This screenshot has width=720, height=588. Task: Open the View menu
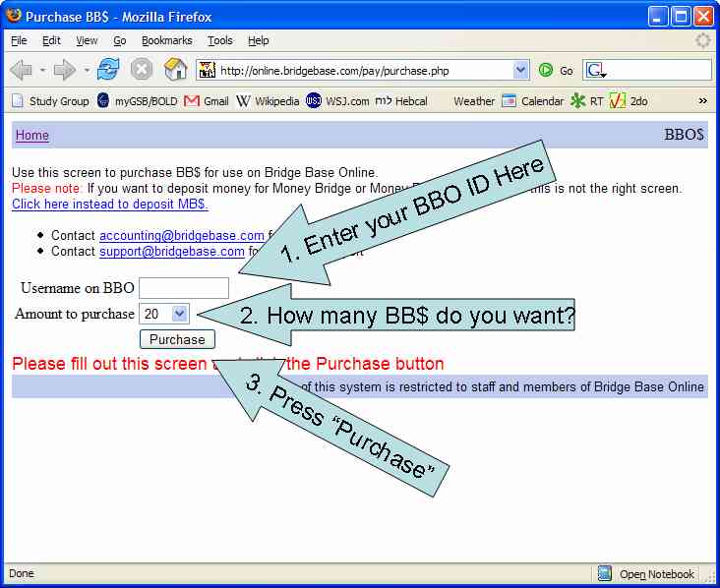(87, 41)
